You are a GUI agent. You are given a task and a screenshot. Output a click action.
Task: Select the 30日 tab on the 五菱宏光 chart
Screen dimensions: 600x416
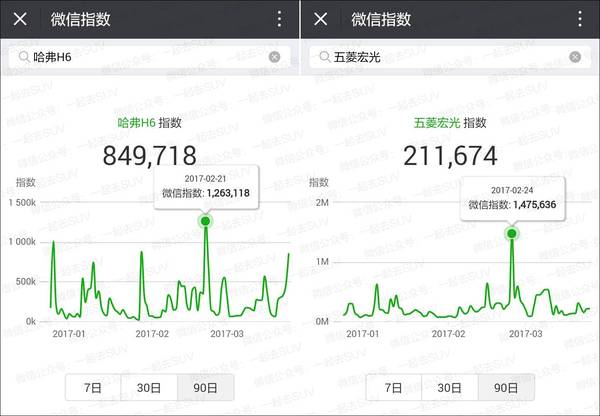point(449,388)
